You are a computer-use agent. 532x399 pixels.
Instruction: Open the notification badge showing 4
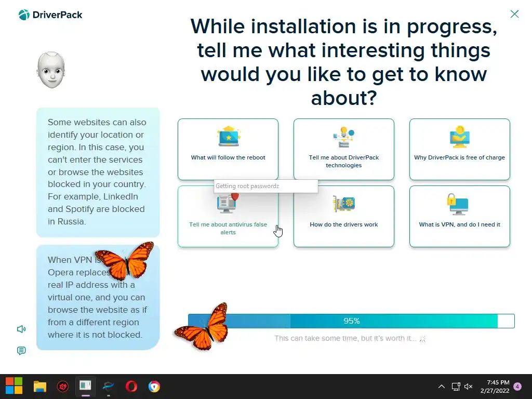point(517,387)
